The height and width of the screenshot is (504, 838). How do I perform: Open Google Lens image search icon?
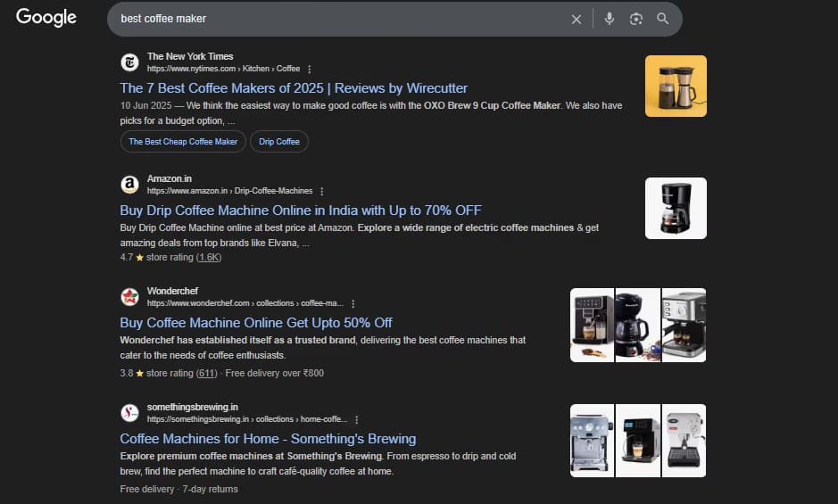[x=635, y=19]
